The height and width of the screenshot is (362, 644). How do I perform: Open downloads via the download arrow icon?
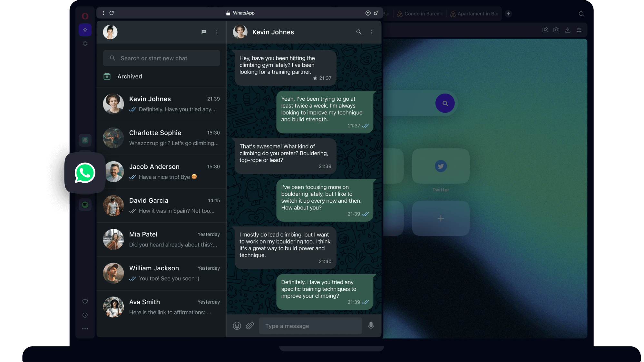[x=568, y=30]
